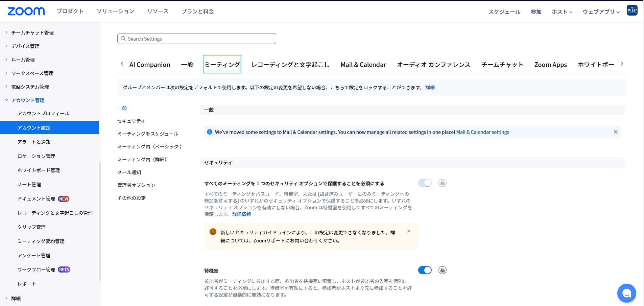Click 参加 in header
This screenshot has height=306, width=644.
(536, 12)
